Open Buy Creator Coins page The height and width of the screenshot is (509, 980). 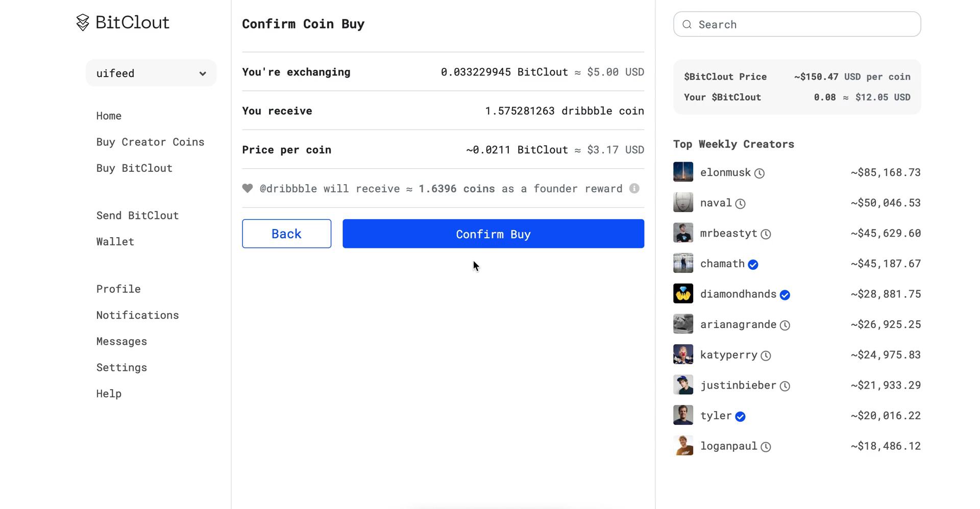tap(150, 142)
